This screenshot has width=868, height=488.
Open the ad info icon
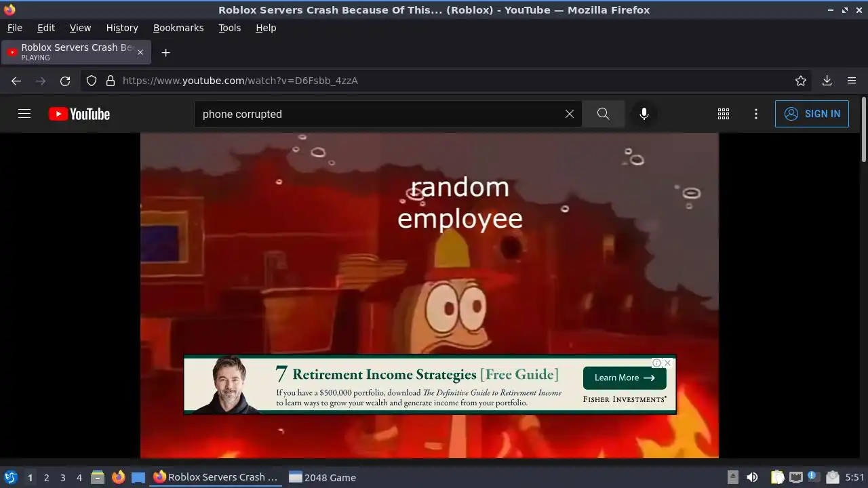tap(656, 363)
